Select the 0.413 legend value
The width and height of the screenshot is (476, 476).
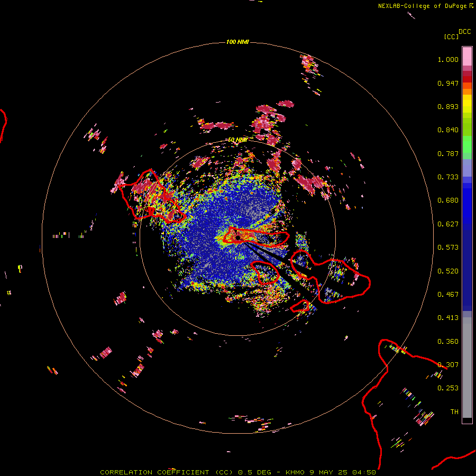pyautogui.click(x=448, y=318)
